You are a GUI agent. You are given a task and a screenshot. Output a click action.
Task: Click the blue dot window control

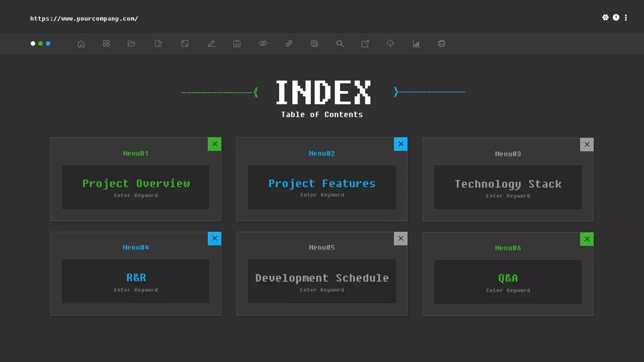click(48, 44)
